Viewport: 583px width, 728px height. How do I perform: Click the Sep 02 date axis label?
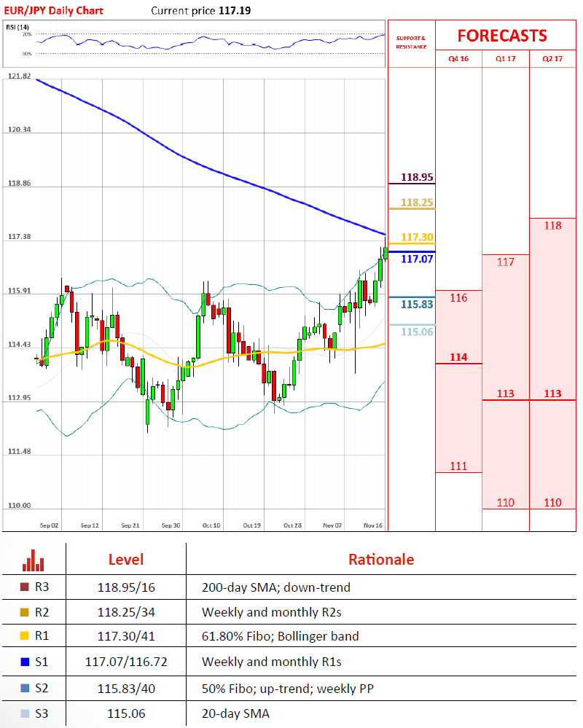pos(50,525)
